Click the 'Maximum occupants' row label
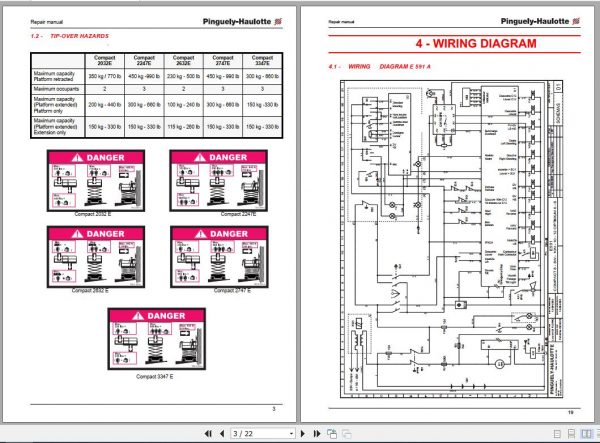The height and width of the screenshot is (443, 600). point(56,89)
